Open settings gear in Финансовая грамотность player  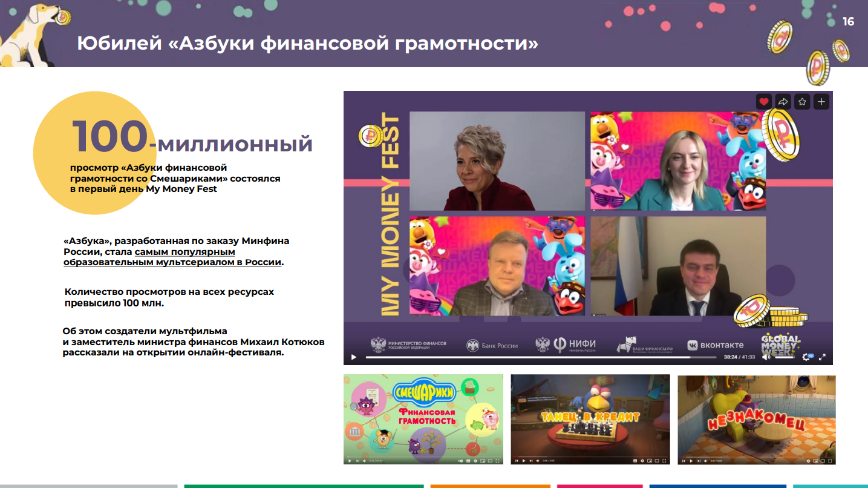tap(475, 461)
